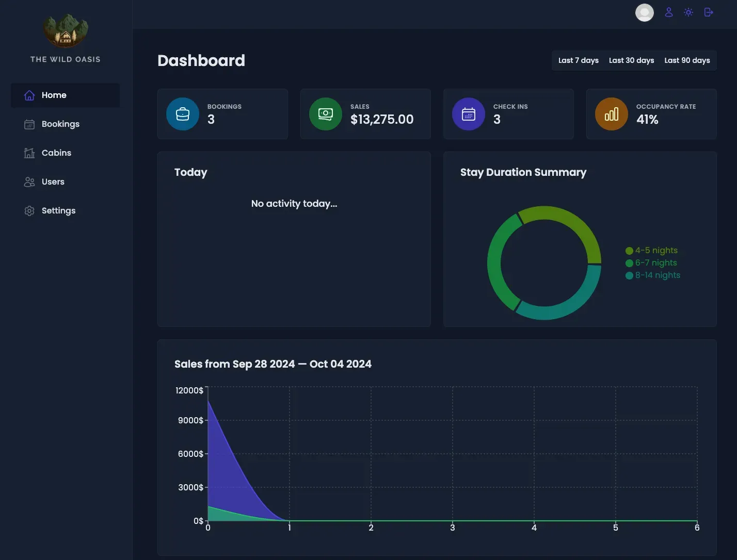Click the 4-5 nights legend swatch

tap(629, 251)
